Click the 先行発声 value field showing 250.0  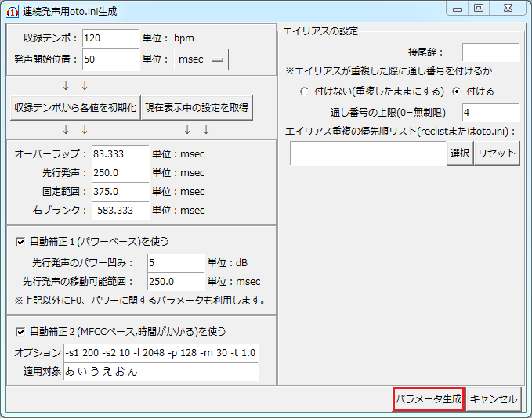click(x=120, y=172)
